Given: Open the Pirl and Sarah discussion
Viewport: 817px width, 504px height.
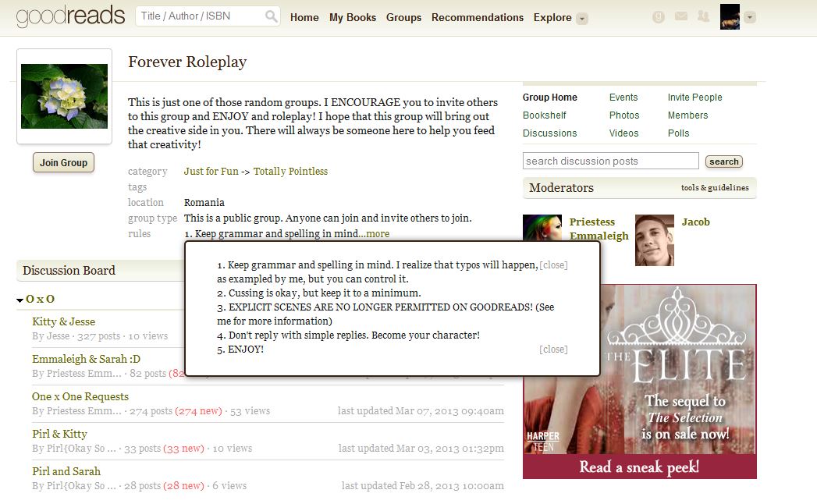Looking at the screenshot, I should [66, 472].
